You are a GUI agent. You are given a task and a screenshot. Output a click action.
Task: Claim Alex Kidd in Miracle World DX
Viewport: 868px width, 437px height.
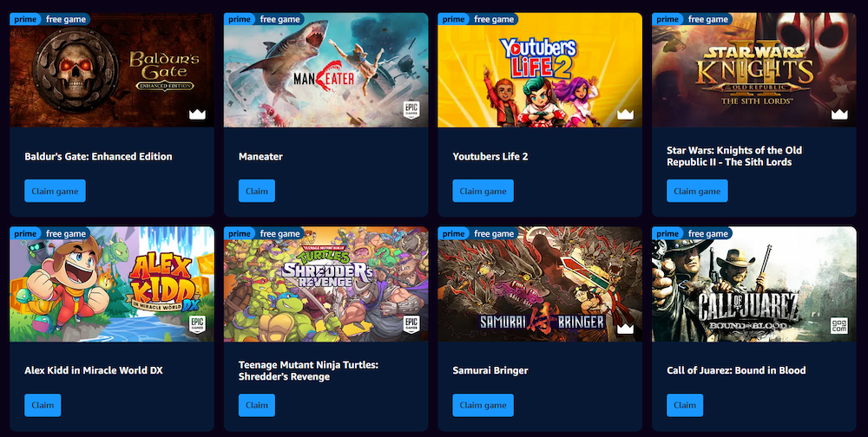(43, 405)
